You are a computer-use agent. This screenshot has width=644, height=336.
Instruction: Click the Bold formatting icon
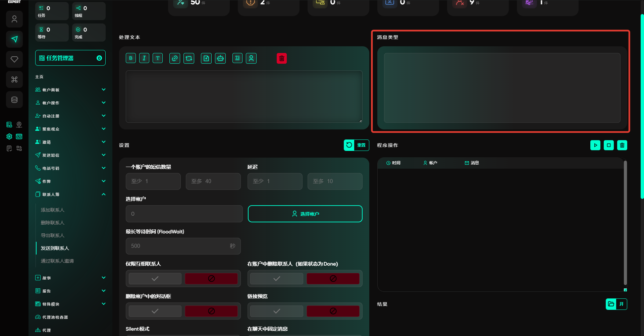131,58
